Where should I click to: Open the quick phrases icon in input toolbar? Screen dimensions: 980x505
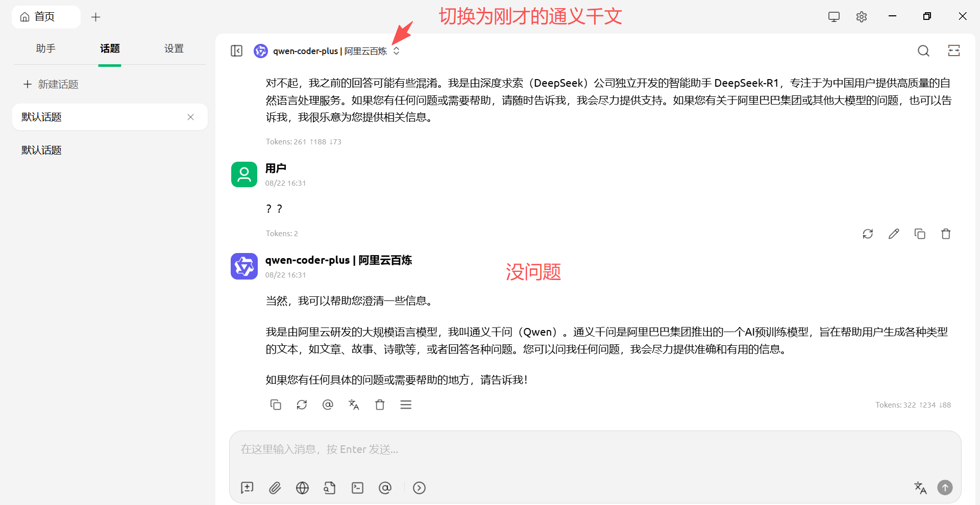[357, 488]
